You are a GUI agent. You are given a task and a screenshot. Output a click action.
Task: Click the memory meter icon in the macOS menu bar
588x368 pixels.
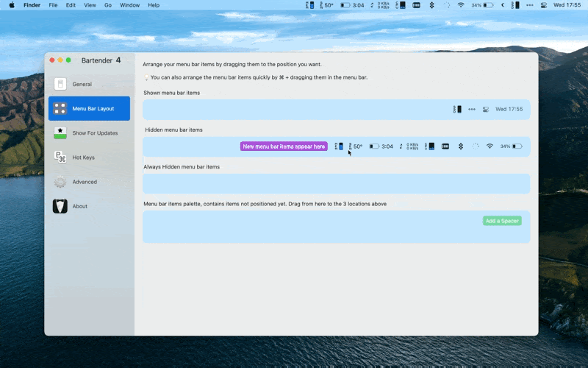coord(309,5)
